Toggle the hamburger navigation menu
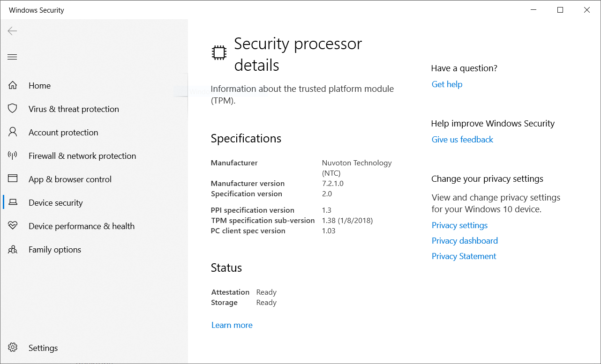Viewport: 601px width, 364px height. (x=13, y=57)
